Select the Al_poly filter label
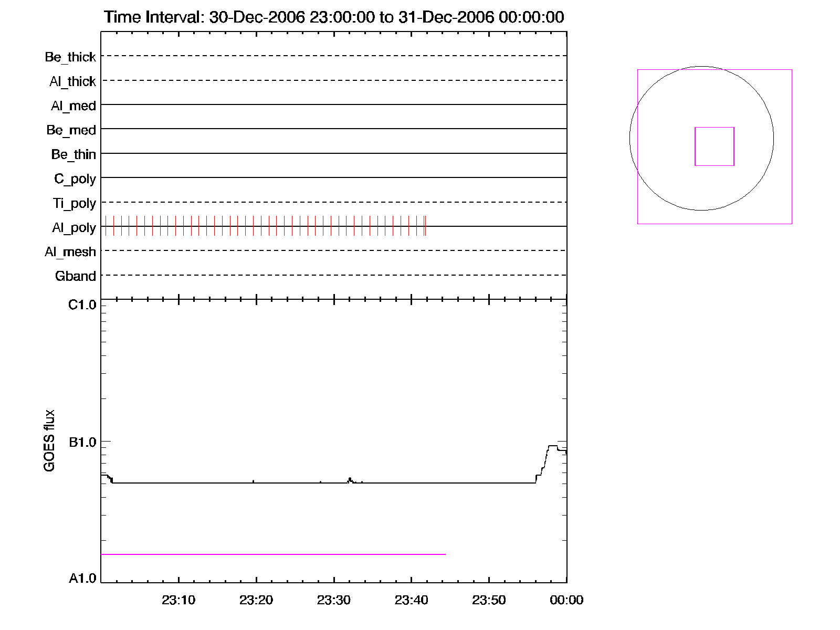Screen dimensions: 840x630 (73, 227)
